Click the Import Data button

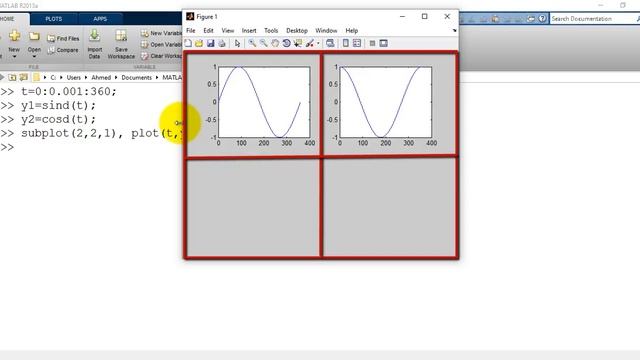(95, 44)
